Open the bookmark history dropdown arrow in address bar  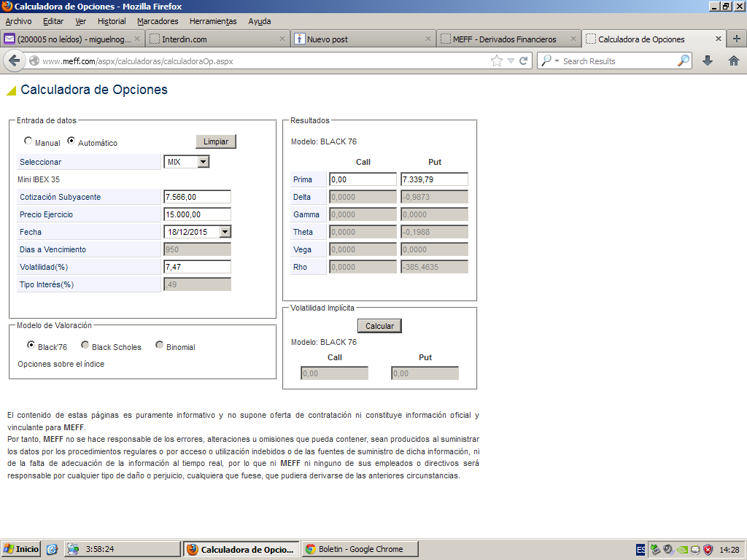[x=511, y=61]
